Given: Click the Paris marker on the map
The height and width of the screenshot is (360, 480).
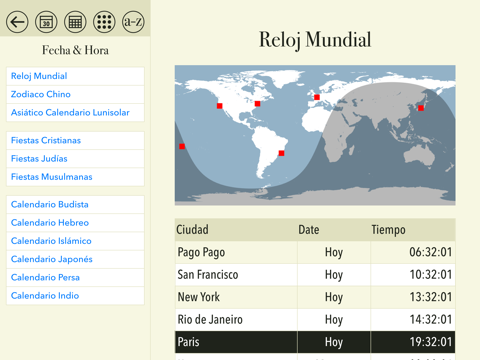Looking at the screenshot, I should click(317, 97).
